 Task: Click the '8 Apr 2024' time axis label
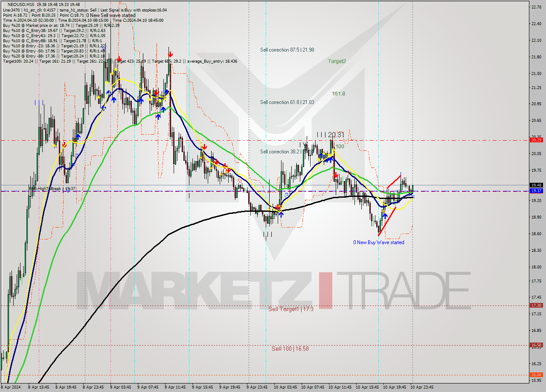pos(10,387)
